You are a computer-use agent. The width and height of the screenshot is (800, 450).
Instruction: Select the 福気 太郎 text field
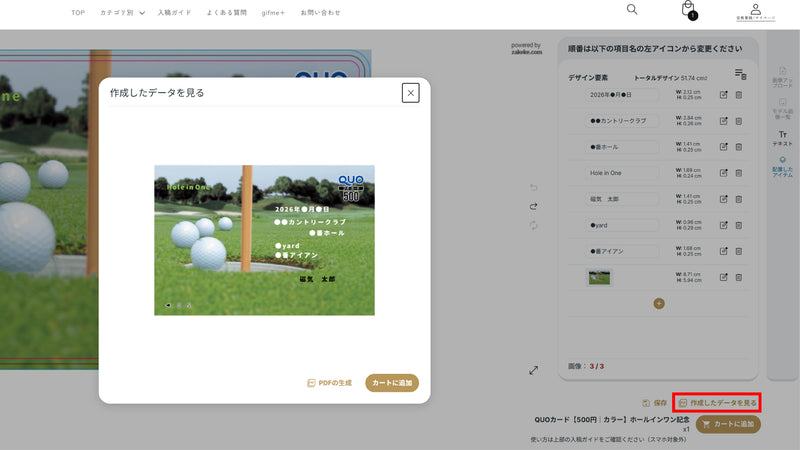622,199
